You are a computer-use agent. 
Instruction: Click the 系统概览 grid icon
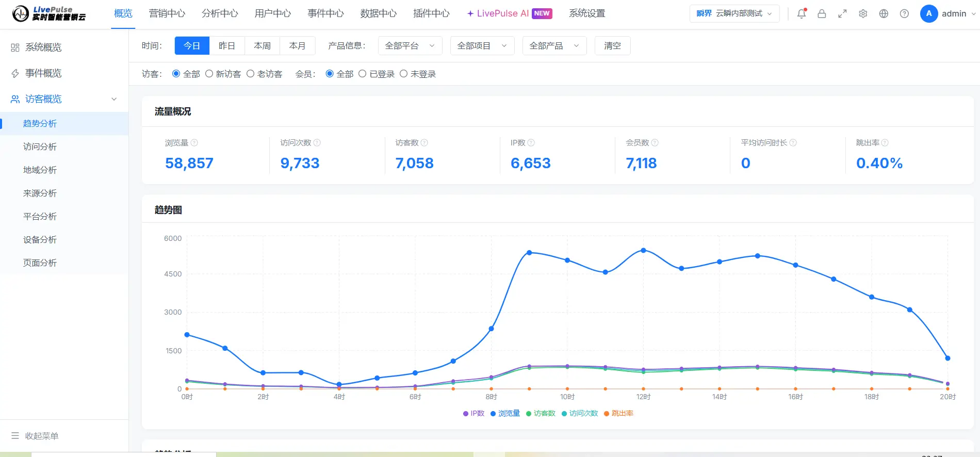coord(15,47)
